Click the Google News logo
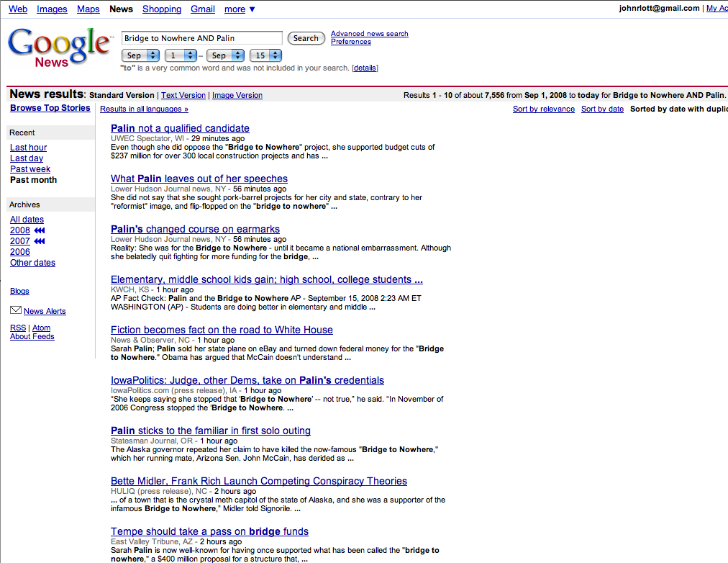 pyautogui.click(x=60, y=47)
